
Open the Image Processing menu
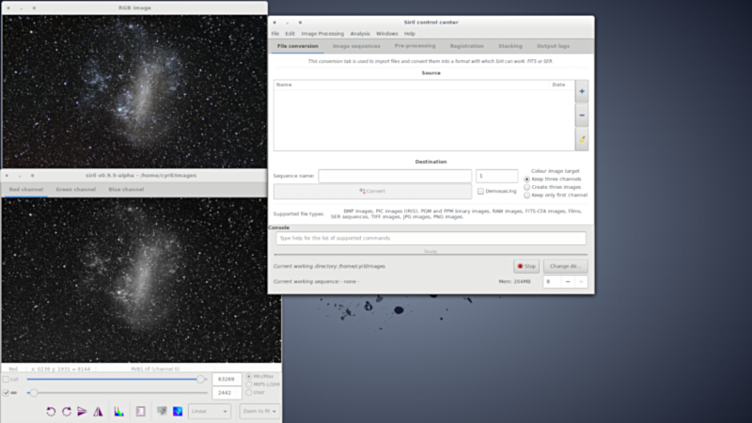[x=324, y=33]
